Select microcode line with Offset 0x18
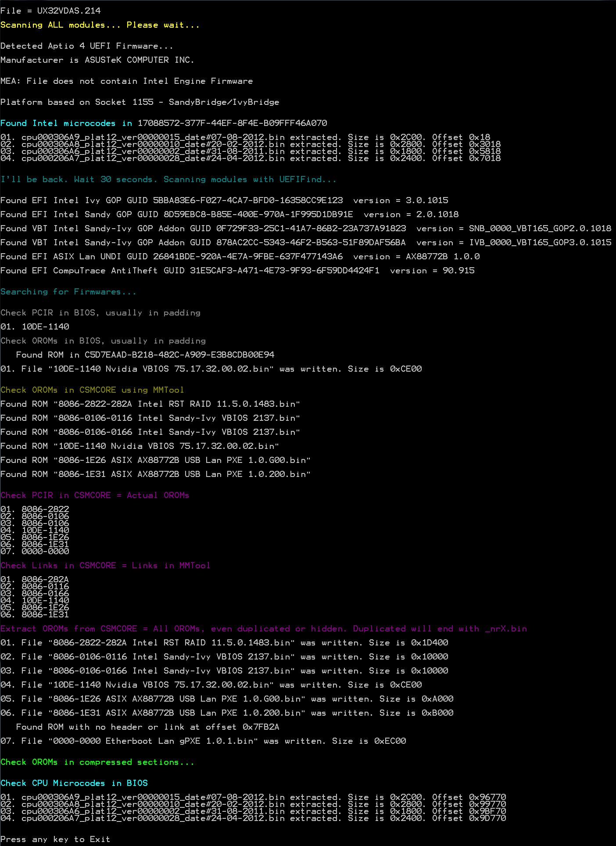Image resolution: width=616 pixels, height=846 pixels. point(245,137)
